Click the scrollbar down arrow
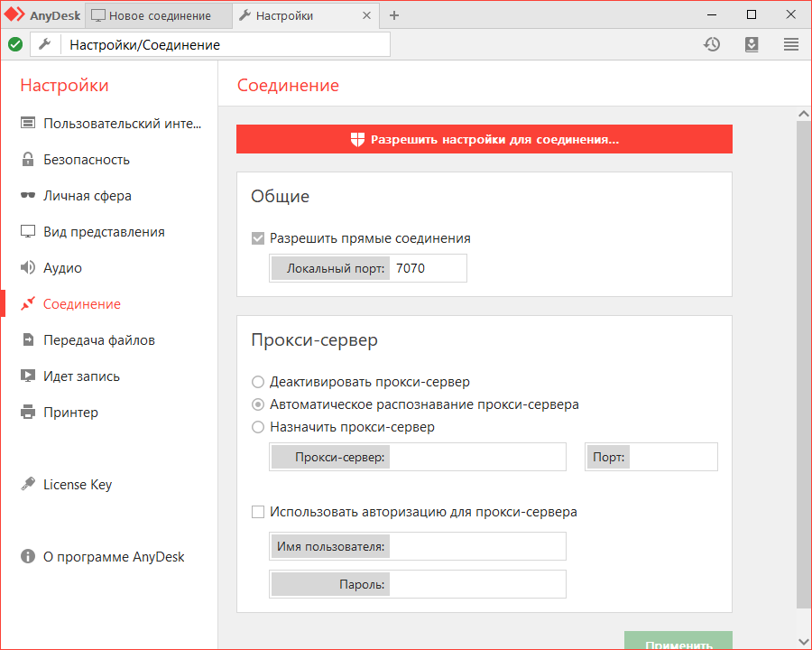Viewport: 812px width, 650px height. pyautogui.click(x=804, y=642)
